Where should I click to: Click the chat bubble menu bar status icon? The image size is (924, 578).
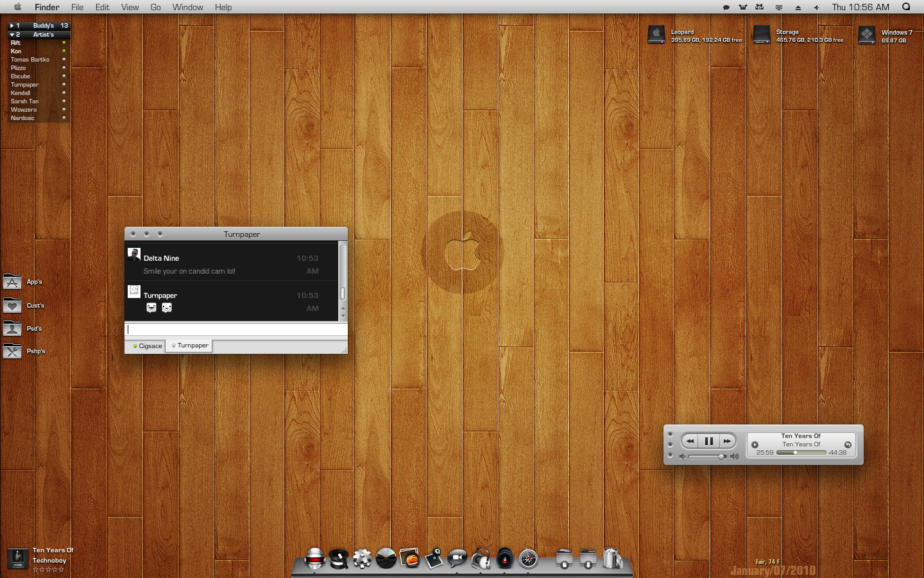click(726, 8)
